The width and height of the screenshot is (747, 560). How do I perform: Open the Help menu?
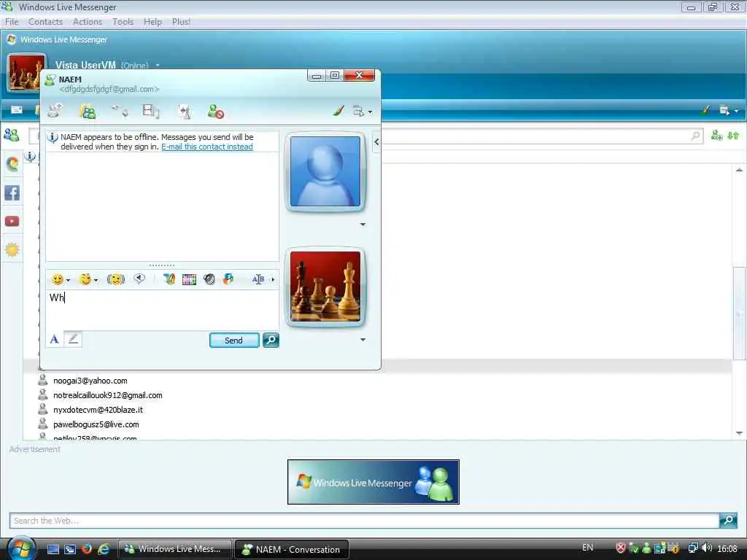coord(152,22)
